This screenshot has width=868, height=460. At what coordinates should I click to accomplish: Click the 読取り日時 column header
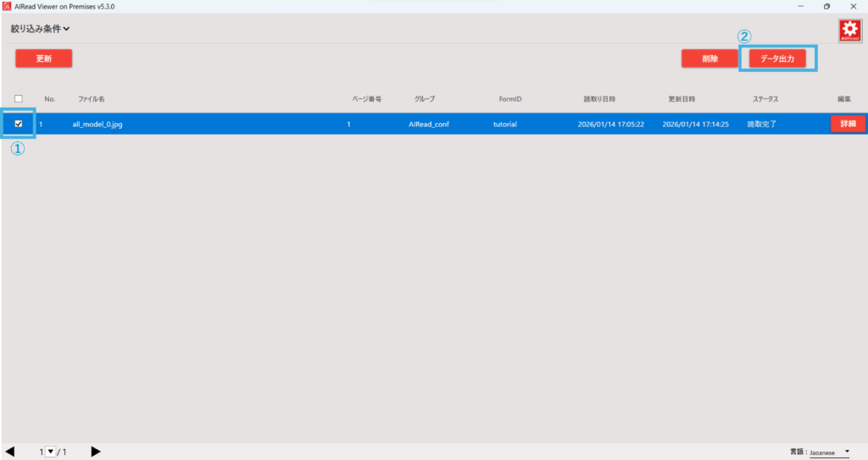pos(601,99)
